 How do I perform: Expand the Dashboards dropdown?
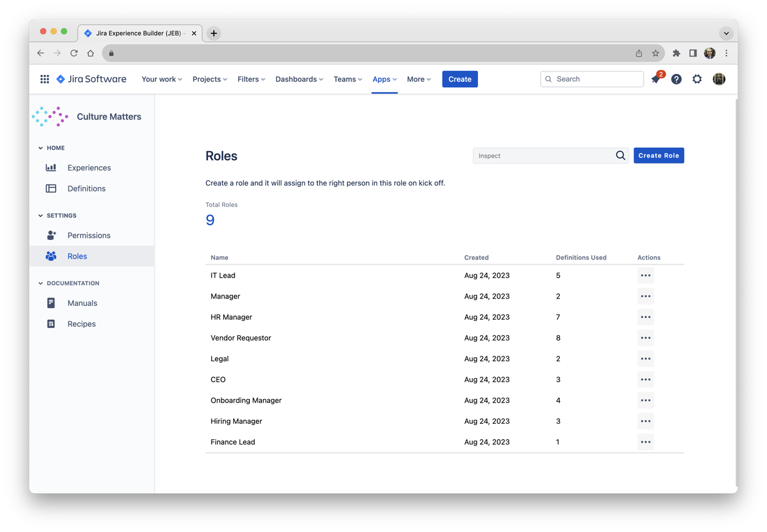click(x=299, y=79)
